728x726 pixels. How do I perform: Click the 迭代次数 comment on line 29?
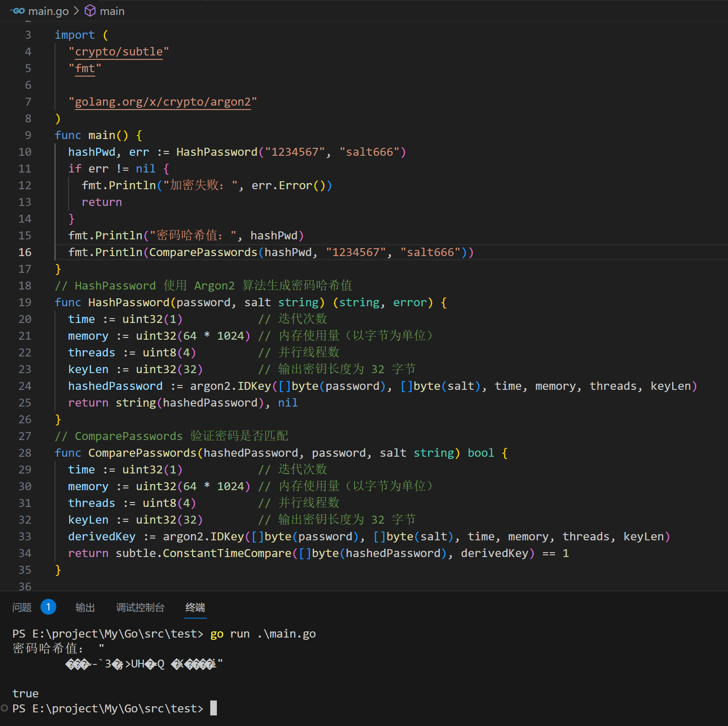click(x=293, y=470)
